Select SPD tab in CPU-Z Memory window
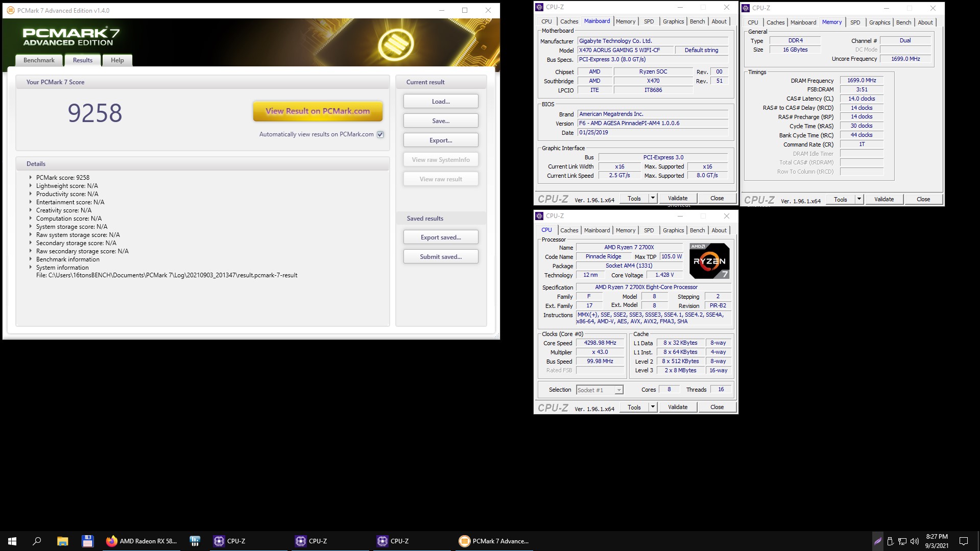 click(x=855, y=22)
